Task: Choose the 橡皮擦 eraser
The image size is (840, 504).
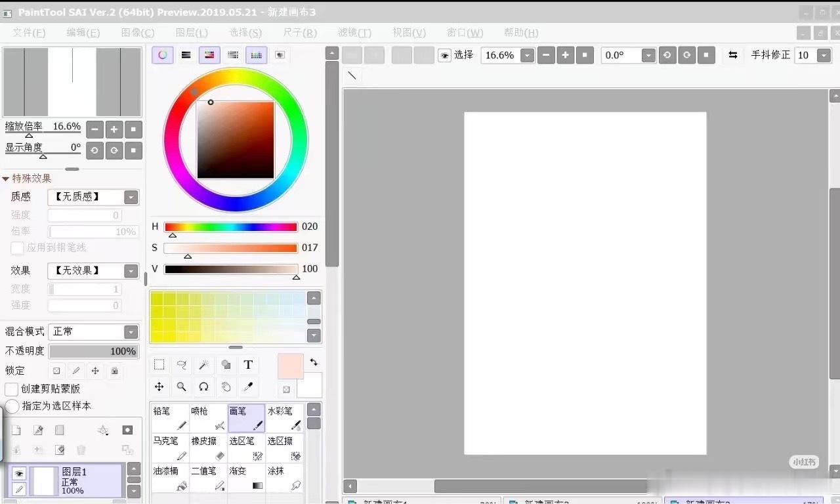Action: click(208, 448)
